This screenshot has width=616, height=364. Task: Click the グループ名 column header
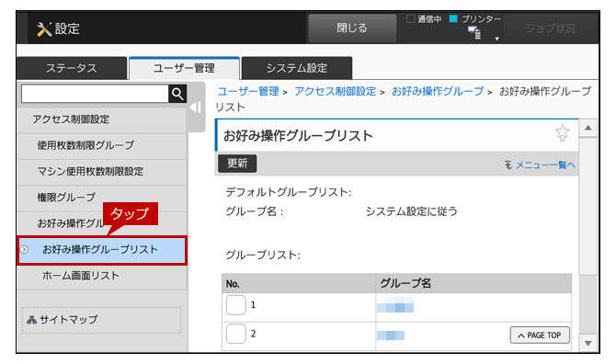(473, 283)
